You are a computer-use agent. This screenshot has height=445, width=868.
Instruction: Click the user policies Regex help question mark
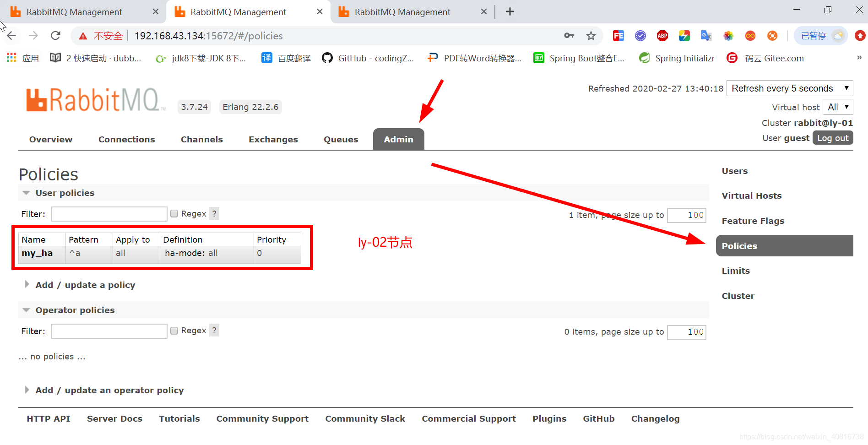[x=214, y=213]
